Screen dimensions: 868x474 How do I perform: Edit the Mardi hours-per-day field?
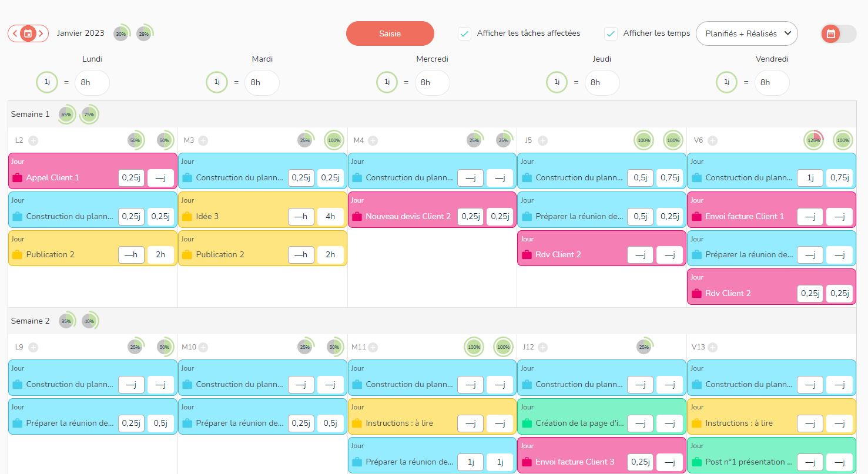click(262, 82)
